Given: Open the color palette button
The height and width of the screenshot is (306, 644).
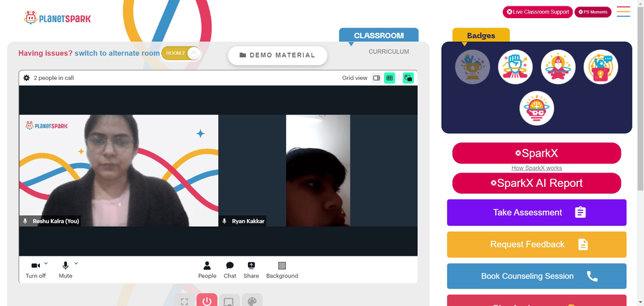Looking at the screenshot, I should click(252, 301).
